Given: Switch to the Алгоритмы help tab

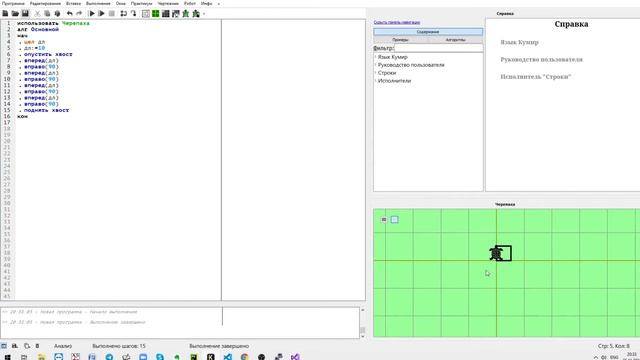Looking at the screenshot, I should tap(455, 40).
